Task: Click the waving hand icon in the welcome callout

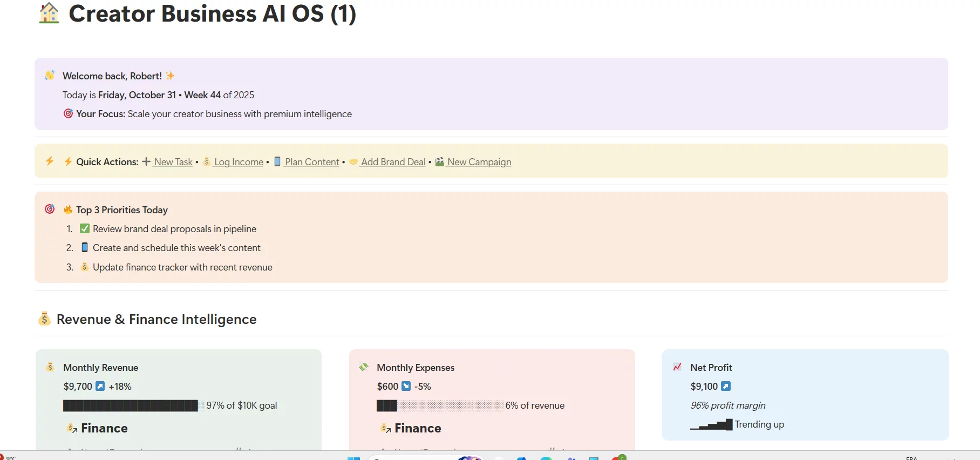Action: 50,76
